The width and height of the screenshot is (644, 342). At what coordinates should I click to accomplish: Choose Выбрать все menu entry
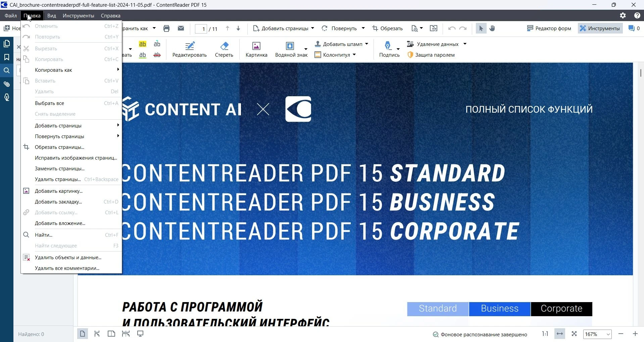click(x=71, y=103)
